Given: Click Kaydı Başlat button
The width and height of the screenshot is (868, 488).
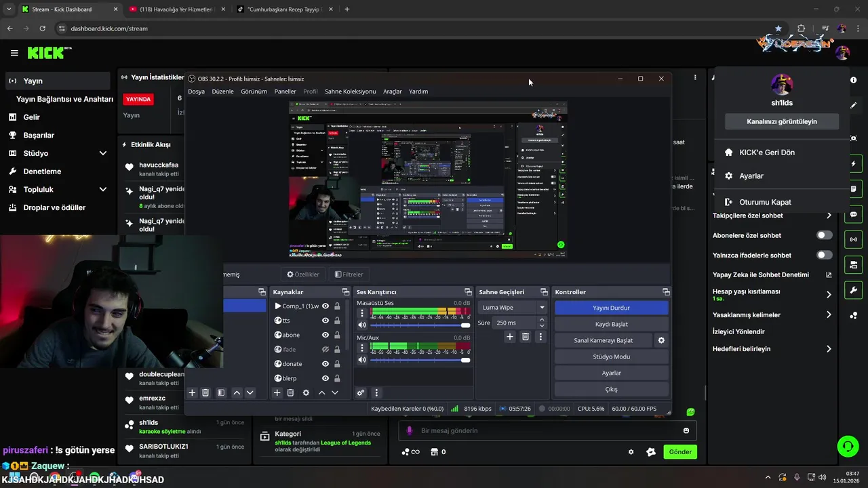Looking at the screenshot, I should [611, 324].
